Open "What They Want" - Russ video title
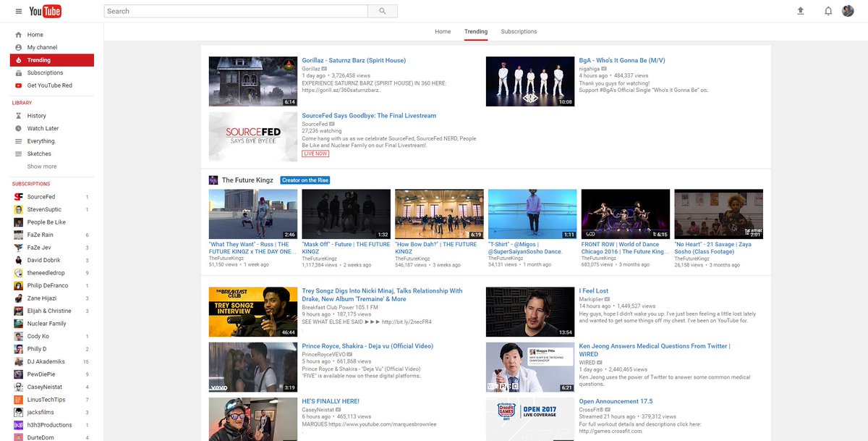The width and height of the screenshot is (868, 441). (x=252, y=248)
